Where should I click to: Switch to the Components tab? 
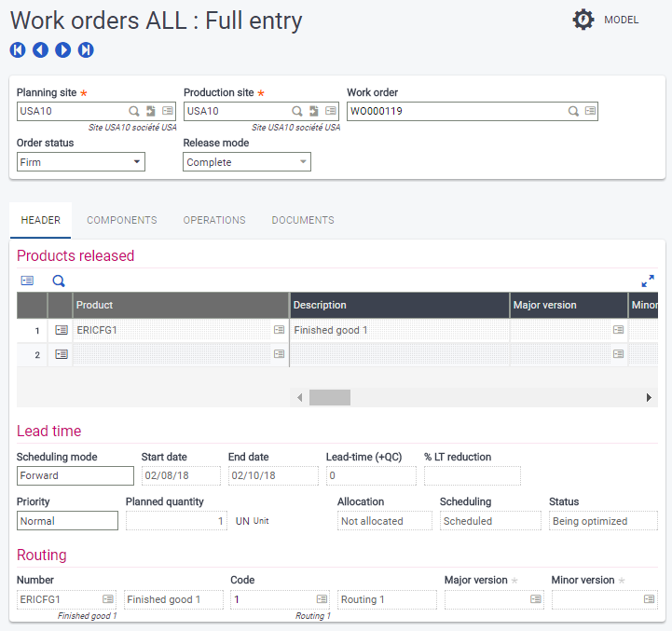coord(122,221)
